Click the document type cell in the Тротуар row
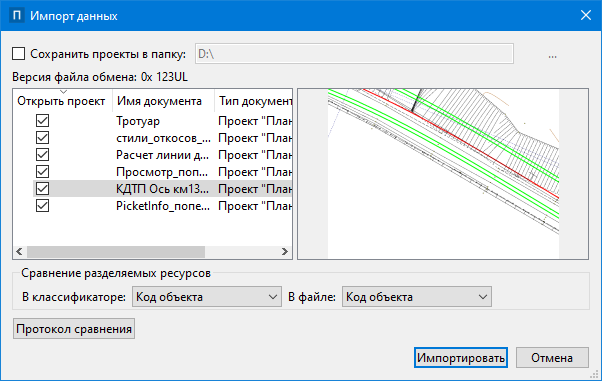 click(255, 121)
